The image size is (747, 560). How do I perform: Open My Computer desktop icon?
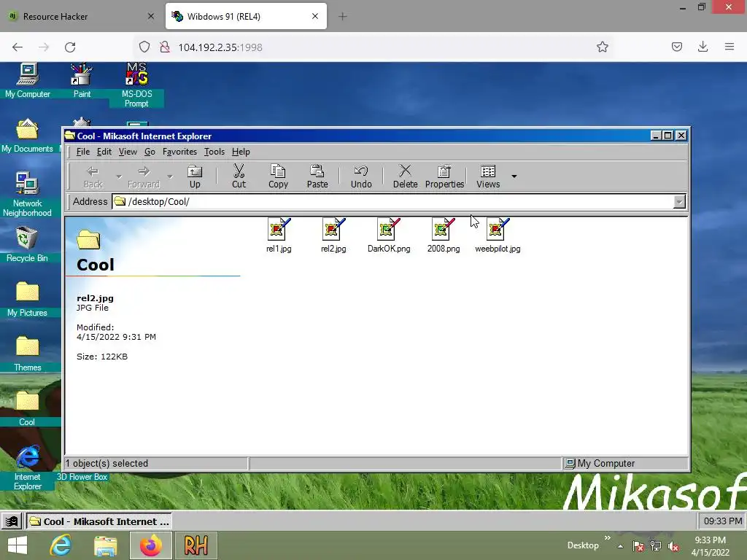click(x=28, y=80)
